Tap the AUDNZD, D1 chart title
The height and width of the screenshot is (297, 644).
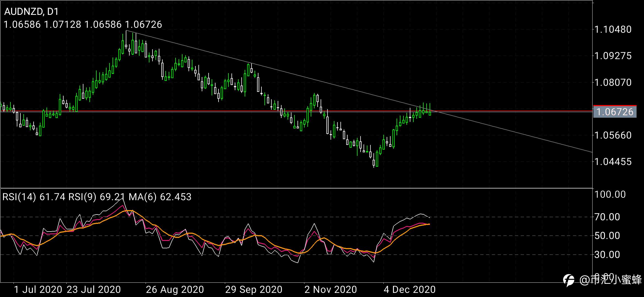31,11
